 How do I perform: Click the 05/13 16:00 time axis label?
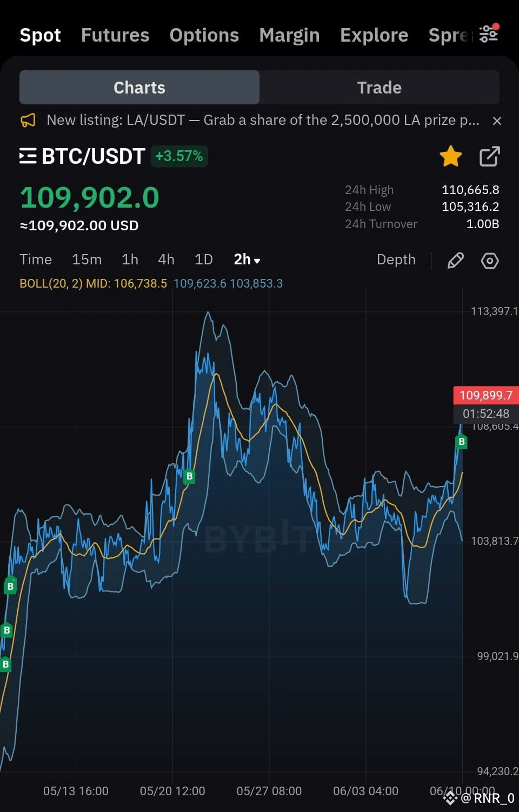tap(76, 791)
